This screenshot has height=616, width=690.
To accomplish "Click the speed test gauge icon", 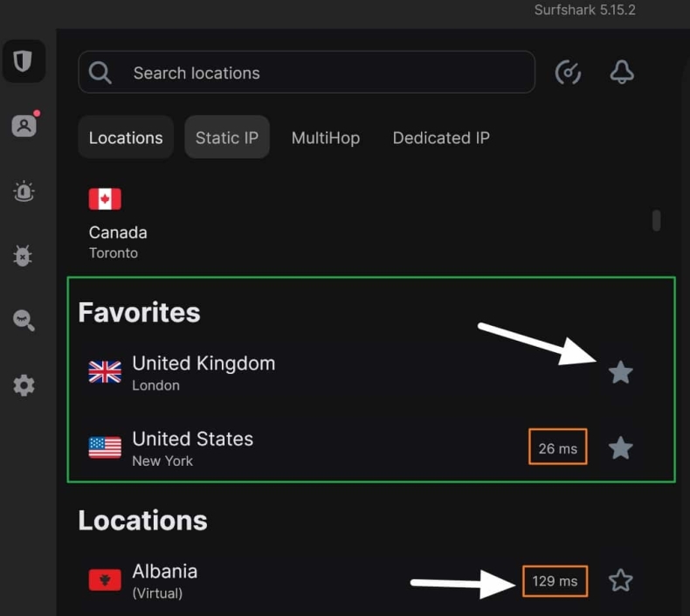I will pyautogui.click(x=569, y=73).
